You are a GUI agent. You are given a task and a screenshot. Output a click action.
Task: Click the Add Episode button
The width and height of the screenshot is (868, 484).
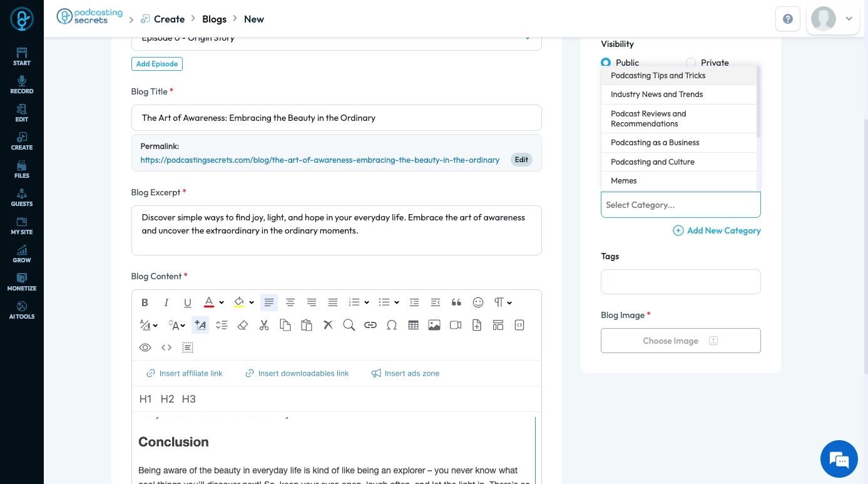coord(157,64)
